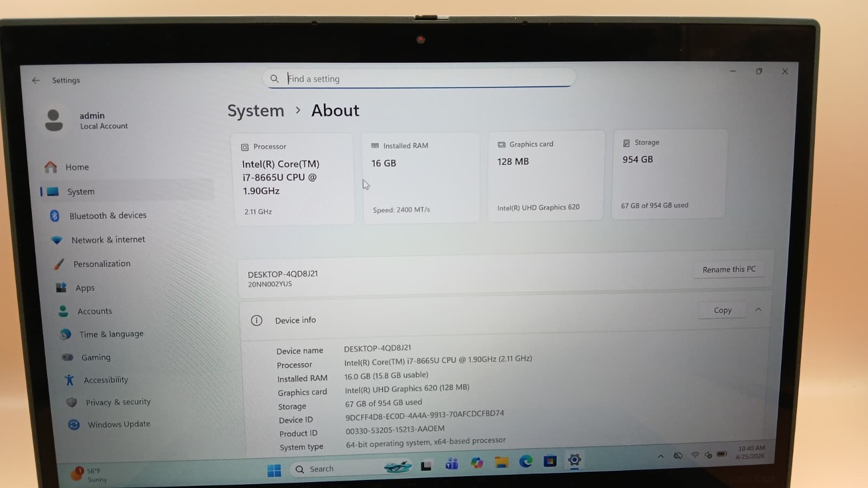Click Rename this PC button
The image size is (868, 488).
tap(729, 269)
